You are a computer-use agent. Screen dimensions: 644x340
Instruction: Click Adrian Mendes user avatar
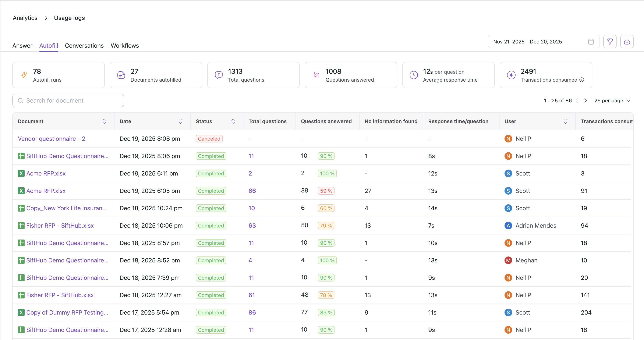pos(508,226)
